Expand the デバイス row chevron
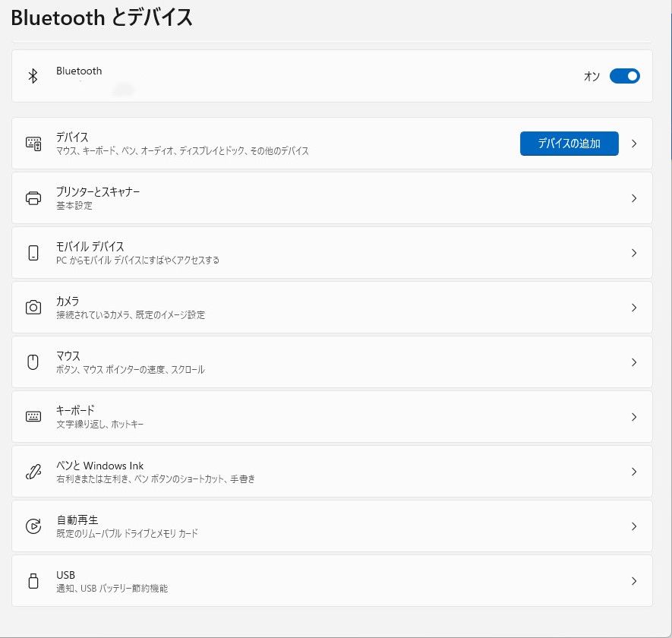The width and height of the screenshot is (672, 638). pos(634,144)
